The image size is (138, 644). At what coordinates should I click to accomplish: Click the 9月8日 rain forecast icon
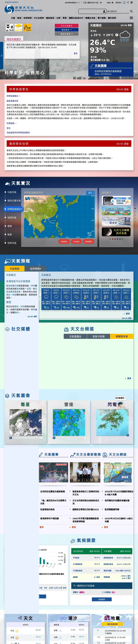pos(46,297)
